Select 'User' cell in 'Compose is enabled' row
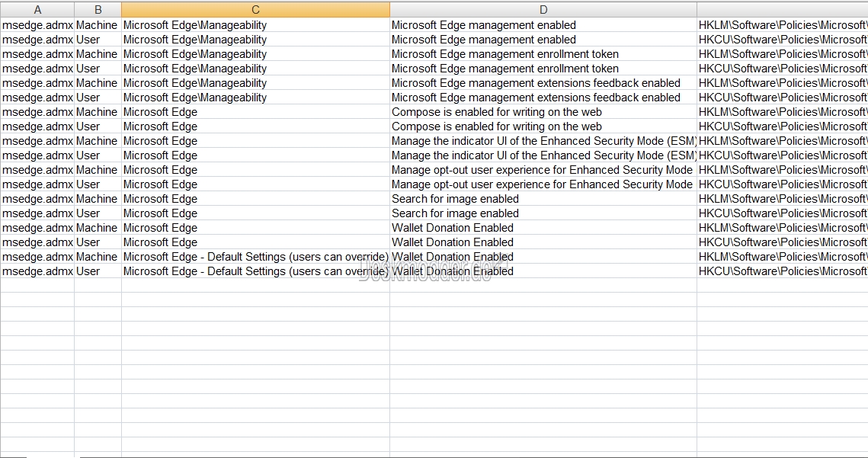This screenshot has width=868, height=458. [x=98, y=126]
